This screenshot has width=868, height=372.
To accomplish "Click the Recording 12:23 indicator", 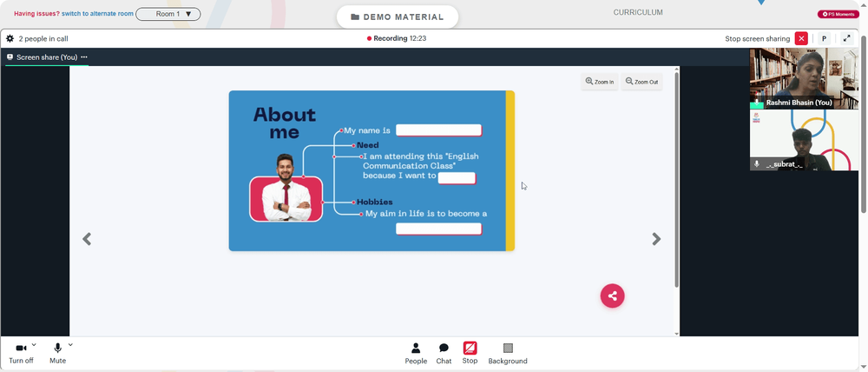I will pyautogui.click(x=397, y=39).
